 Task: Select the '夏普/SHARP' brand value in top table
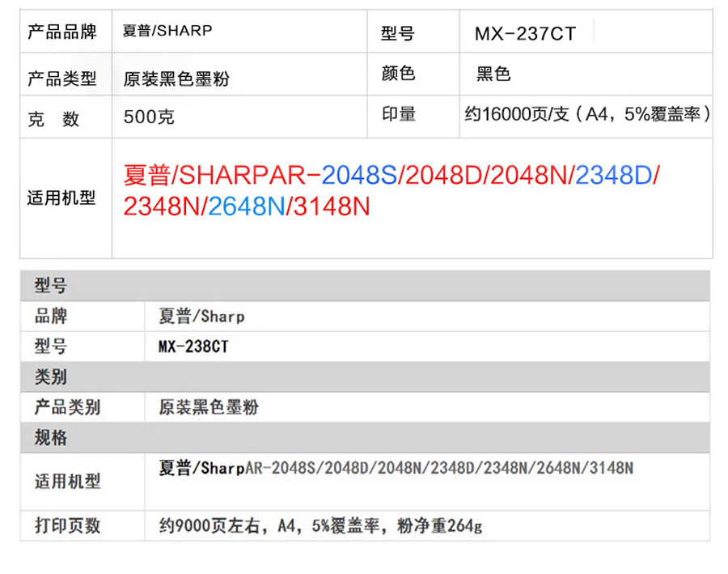click(x=167, y=31)
